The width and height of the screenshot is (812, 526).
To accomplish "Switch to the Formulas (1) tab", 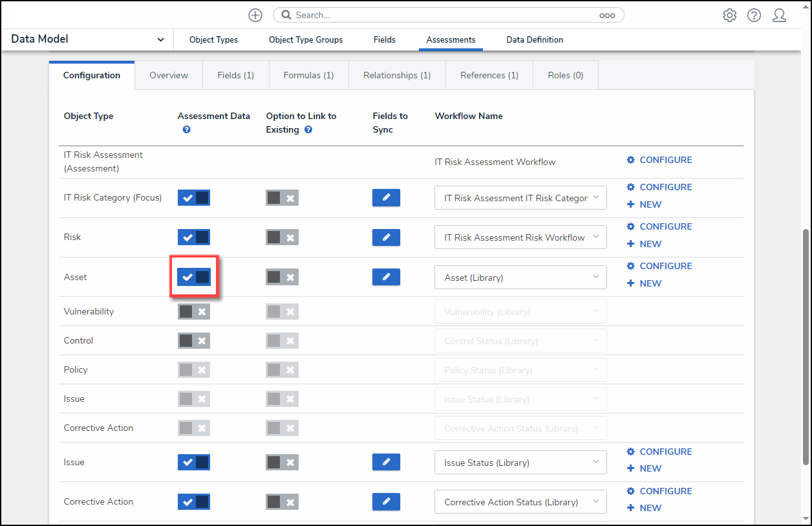I will tap(308, 76).
